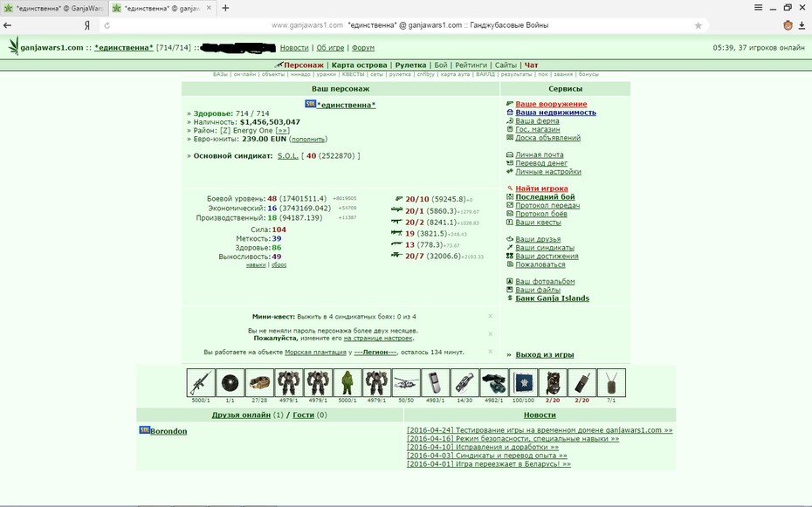Select the backpack item showing 2/20

click(x=553, y=383)
